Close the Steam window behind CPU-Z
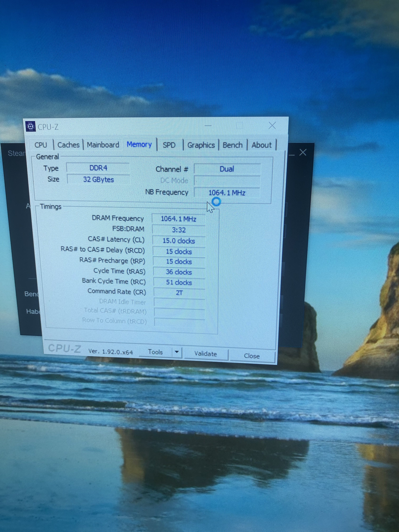Screen dimensions: 399x532 click(x=303, y=152)
